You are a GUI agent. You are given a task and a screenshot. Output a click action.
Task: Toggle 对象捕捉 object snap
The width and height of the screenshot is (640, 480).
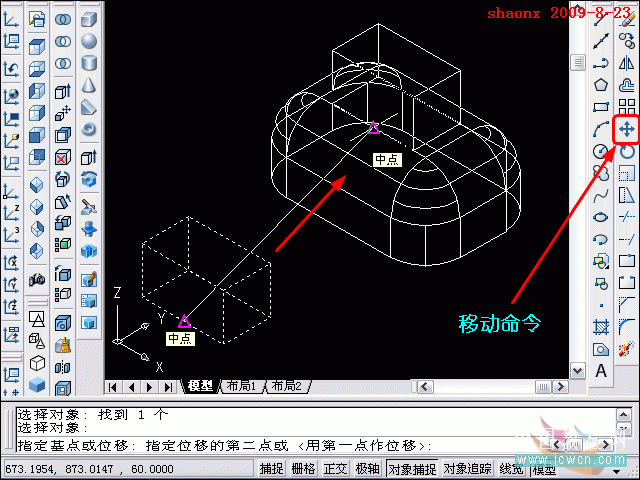(412, 469)
